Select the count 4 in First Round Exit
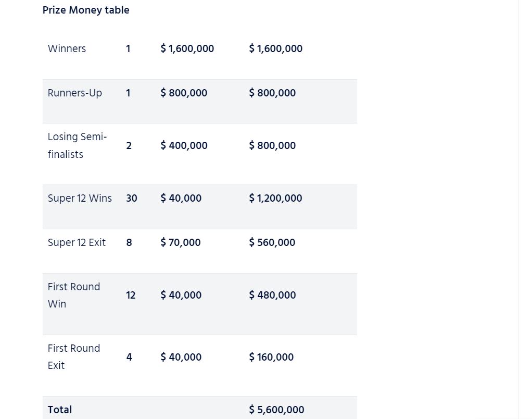 click(129, 357)
